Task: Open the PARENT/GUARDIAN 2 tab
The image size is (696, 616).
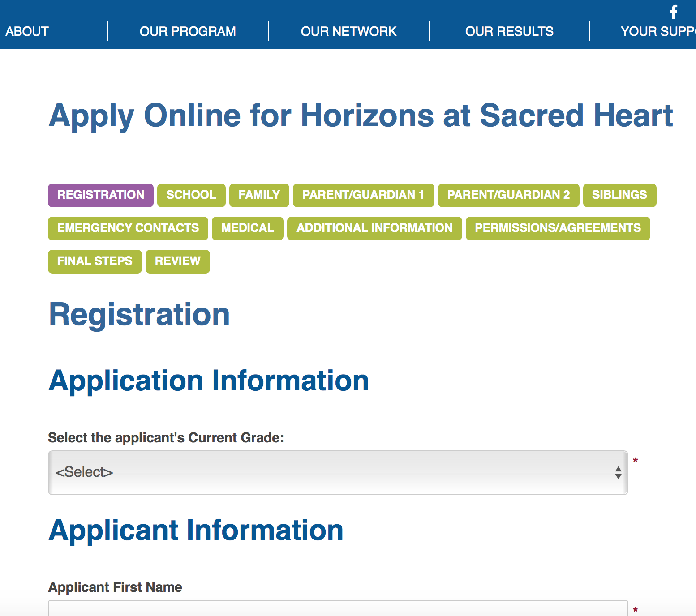Action: tap(509, 195)
